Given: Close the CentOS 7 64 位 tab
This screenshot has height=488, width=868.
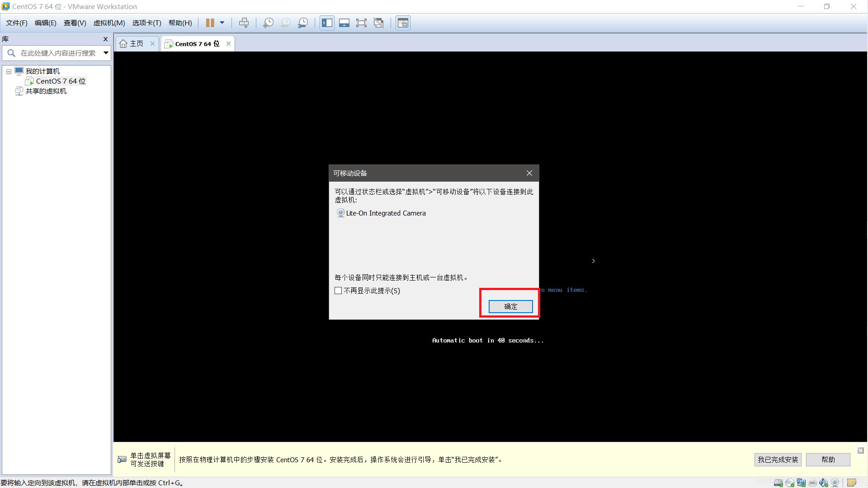Looking at the screenshot, I should (228, 44).
